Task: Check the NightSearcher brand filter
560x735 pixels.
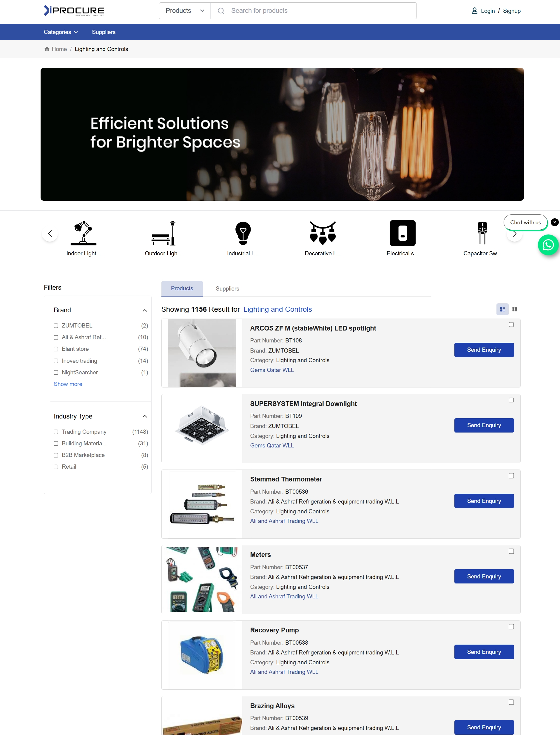Action: point(56,373)
